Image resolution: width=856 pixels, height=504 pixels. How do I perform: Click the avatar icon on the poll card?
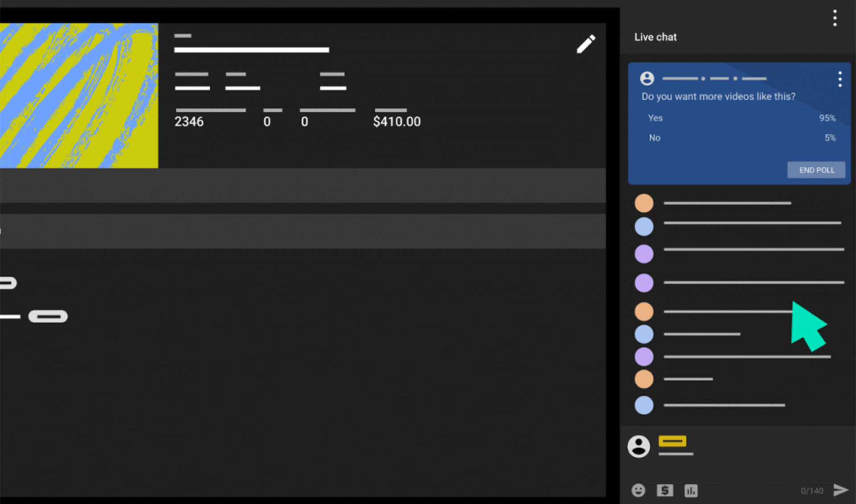click(647, 78)
